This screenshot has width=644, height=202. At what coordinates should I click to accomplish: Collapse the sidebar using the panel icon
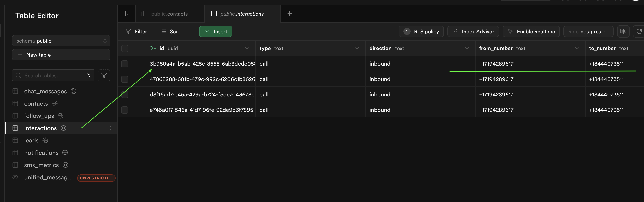(x=127, y=14)
